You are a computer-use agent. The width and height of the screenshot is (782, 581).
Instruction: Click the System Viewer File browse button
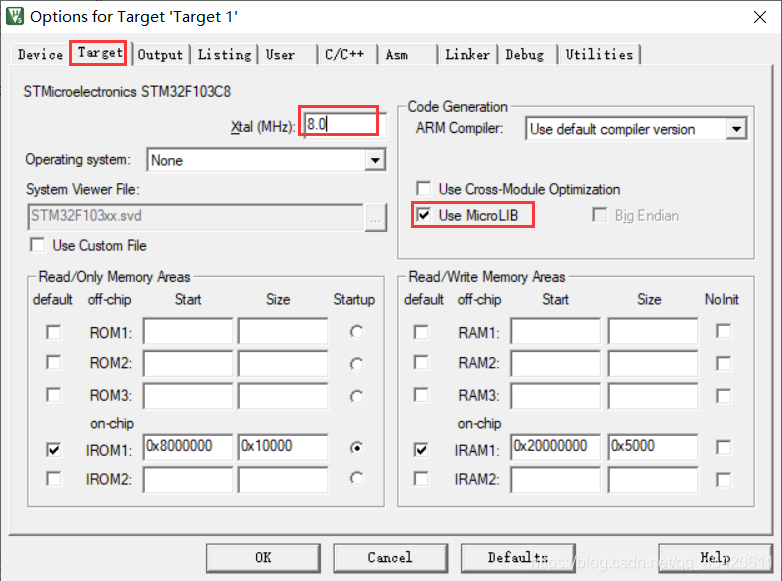click(x=376, y=217)
